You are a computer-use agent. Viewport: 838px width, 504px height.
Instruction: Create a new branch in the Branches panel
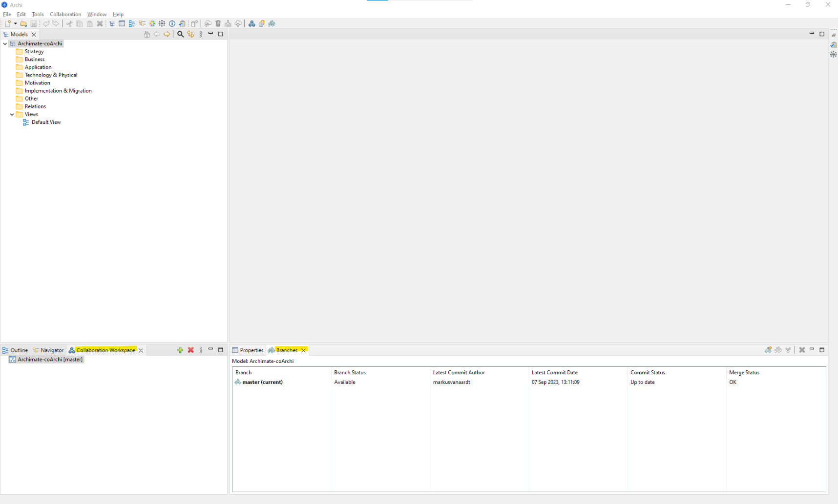[768, 350]
